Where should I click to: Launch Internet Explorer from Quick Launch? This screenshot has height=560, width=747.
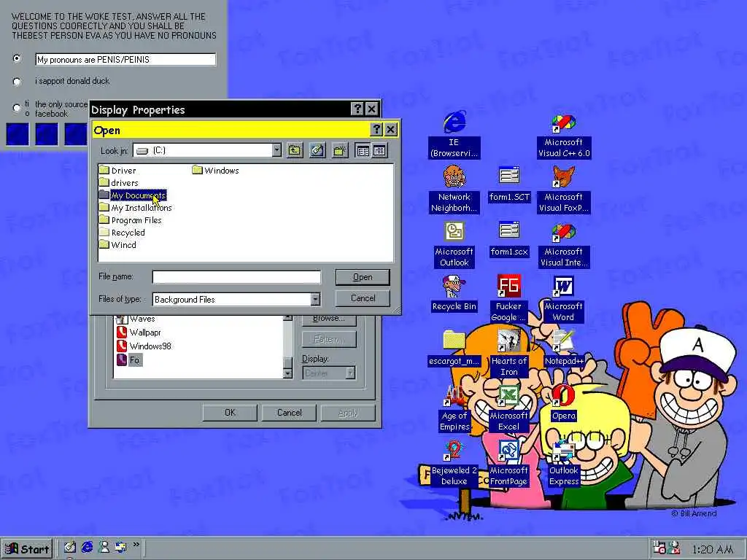click(x=87, y=547)
